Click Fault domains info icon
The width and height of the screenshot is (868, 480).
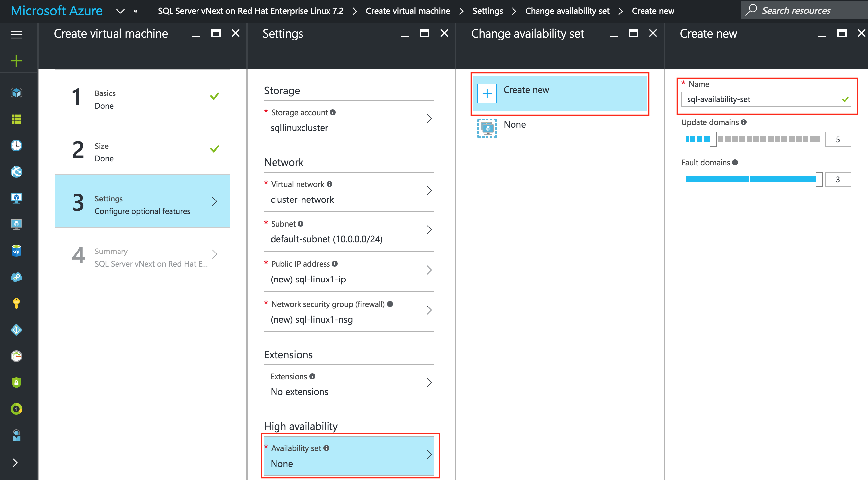pyautogui.click(x=735, y=162)
